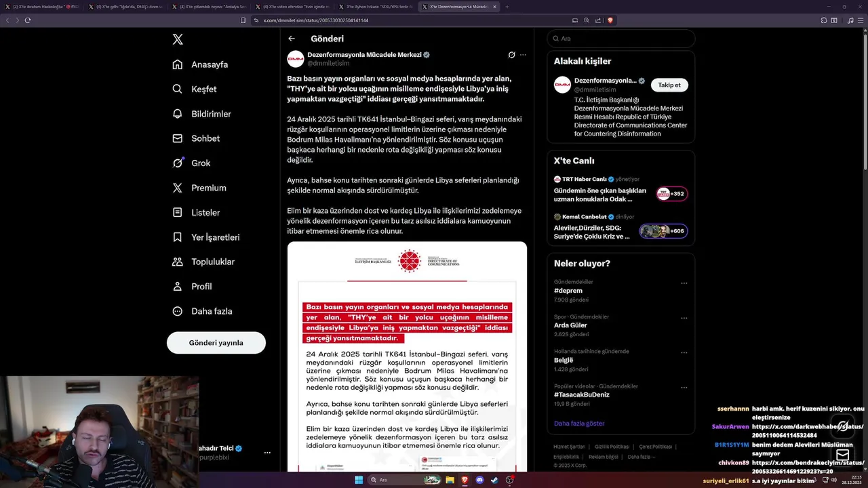
Task: Open Discord from taskbar
Action: coord(479,480)
